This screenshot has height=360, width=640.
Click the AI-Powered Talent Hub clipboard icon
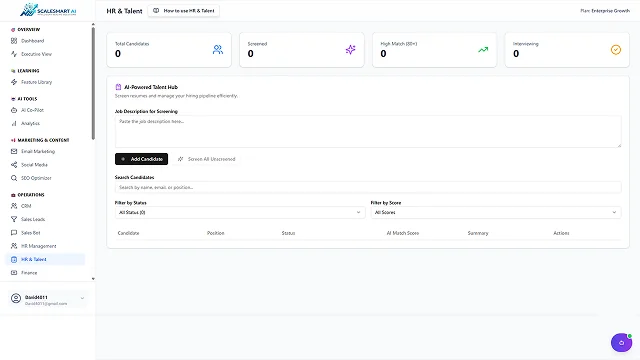[118, 87]
